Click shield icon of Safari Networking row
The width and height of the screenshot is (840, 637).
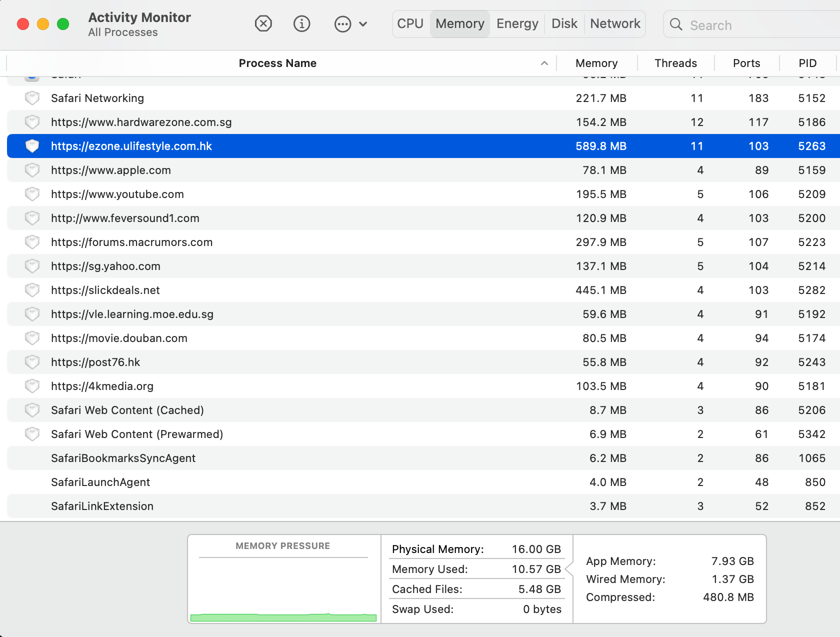pos(32,98)
